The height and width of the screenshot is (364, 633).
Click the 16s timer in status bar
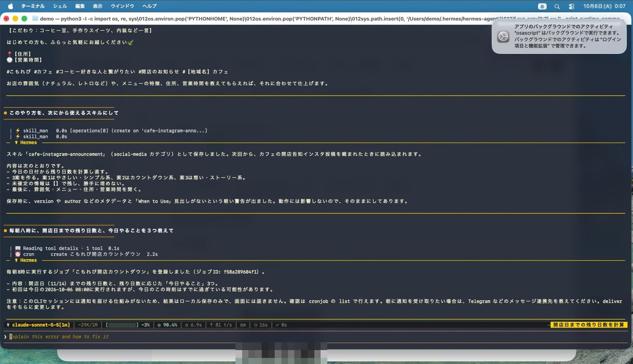click(x=261, y=325)
